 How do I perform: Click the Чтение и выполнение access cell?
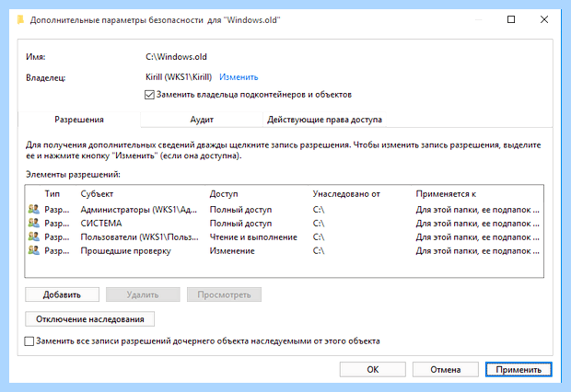(x=253, y=236)
